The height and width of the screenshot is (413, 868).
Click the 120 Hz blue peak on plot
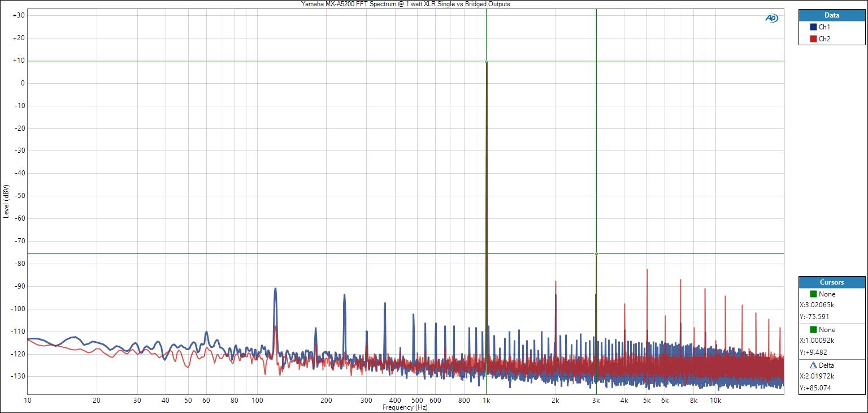coord(275,290)
